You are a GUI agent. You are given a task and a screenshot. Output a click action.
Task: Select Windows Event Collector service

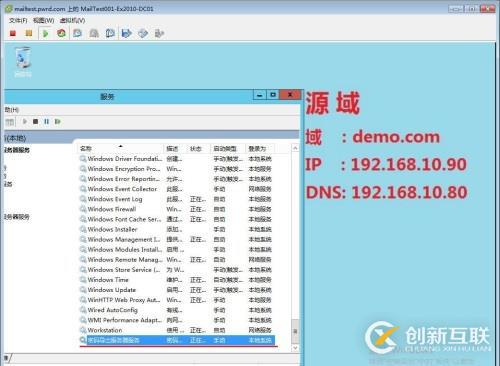[176, 189]
